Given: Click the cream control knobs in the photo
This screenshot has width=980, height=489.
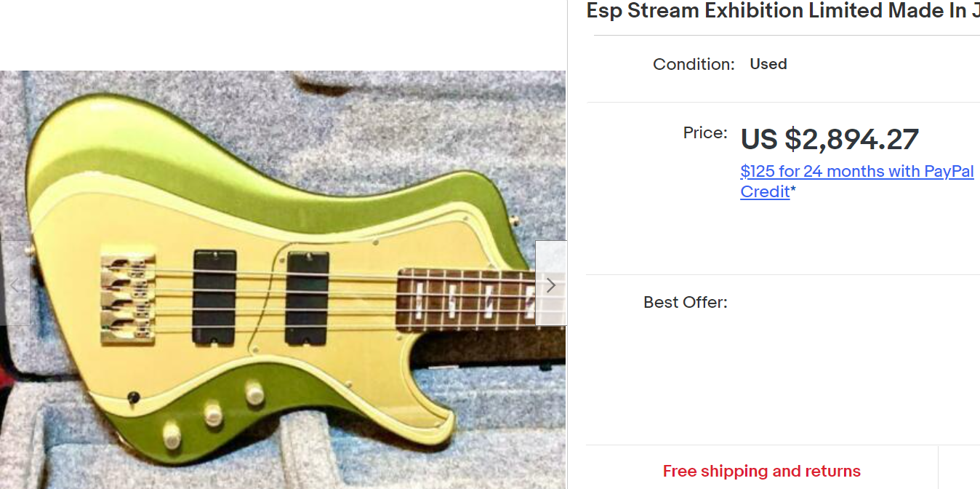Looking at the screenshot, I should click(213, 413).
